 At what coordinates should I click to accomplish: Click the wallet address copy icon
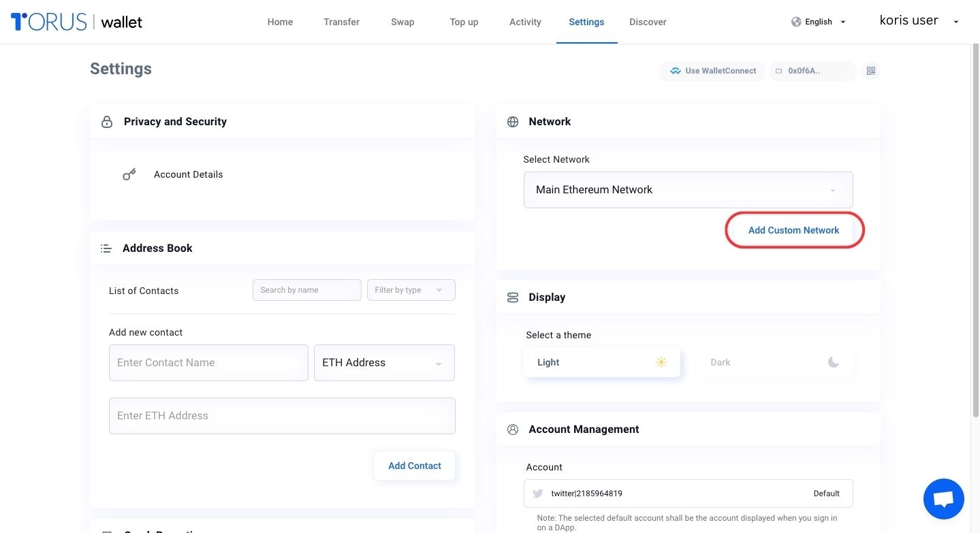coord(778,71)
